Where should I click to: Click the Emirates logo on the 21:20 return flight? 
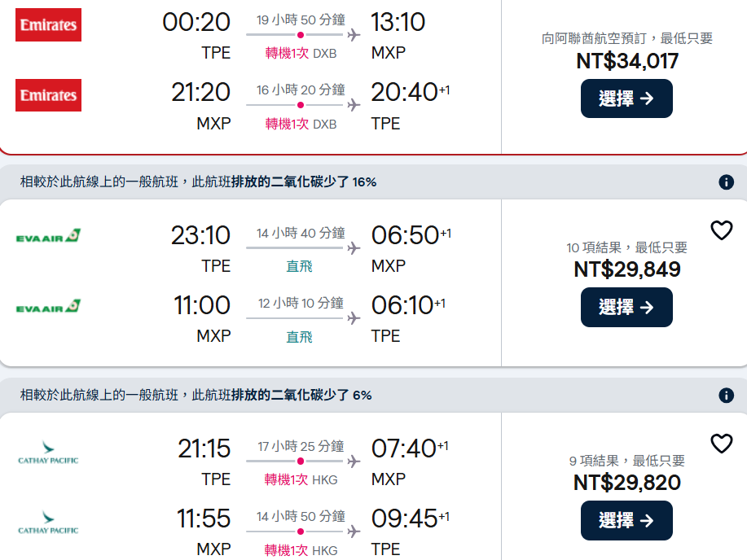pos(48,95)
